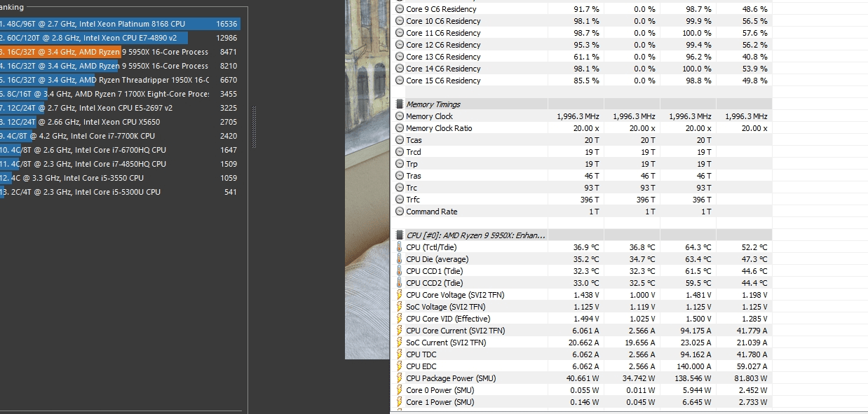Click the thermometer icon for CPU Die (average)
The image size is (868, 414).
[x=400, y=259]
